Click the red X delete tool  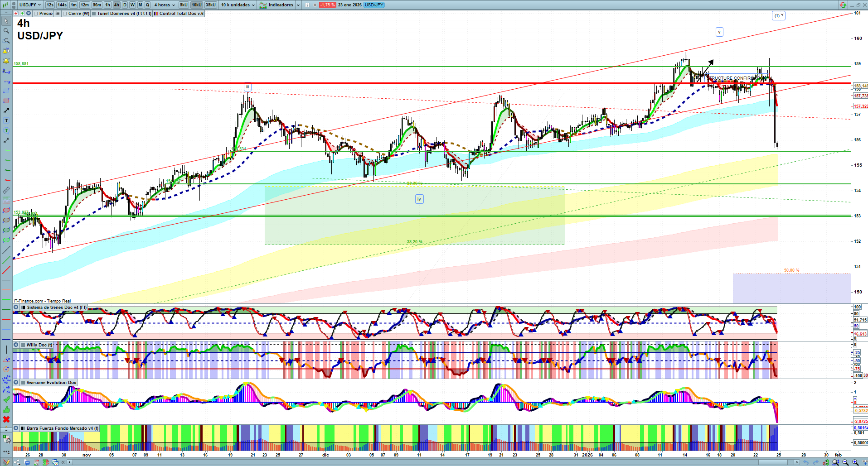pos(6,419)
